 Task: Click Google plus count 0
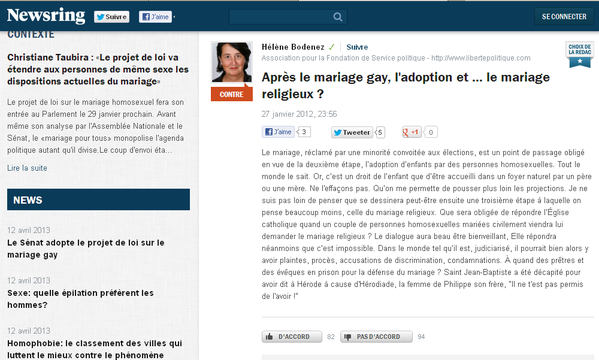(431, 132)
